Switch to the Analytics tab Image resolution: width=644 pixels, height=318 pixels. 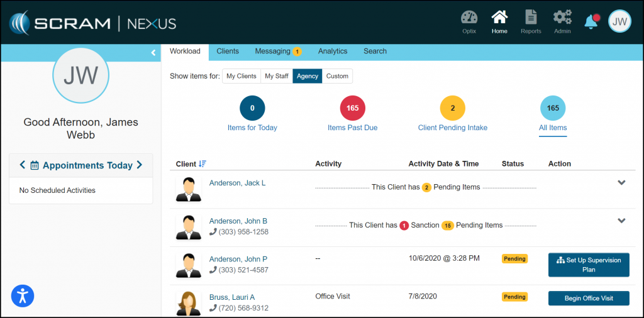[333, 52]
